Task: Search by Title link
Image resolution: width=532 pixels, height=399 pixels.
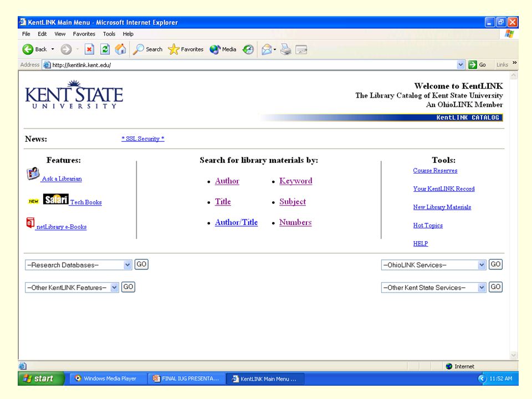Action: click(223, 202)
